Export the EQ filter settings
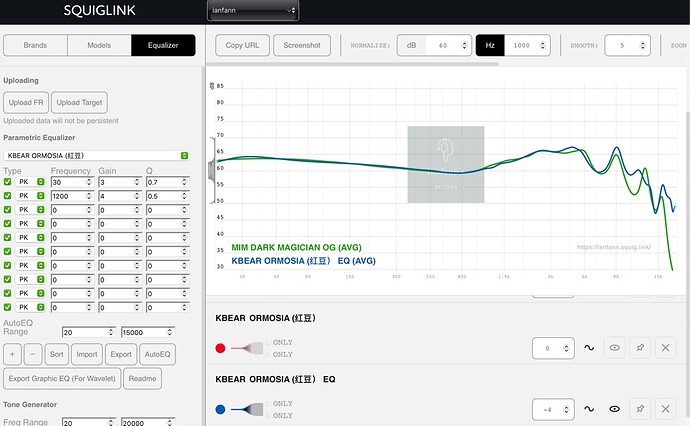 [121, 354]
